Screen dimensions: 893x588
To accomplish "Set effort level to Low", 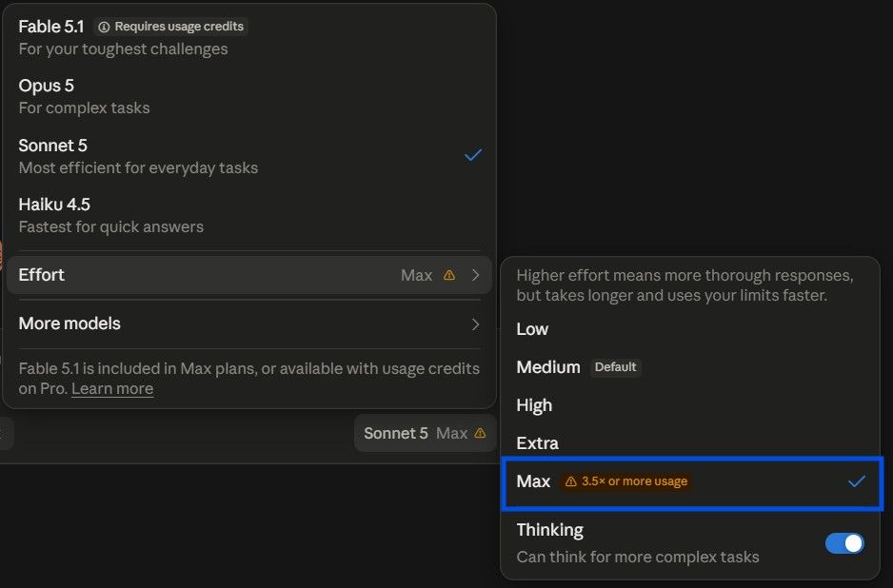I will click(x=690, y=329).
